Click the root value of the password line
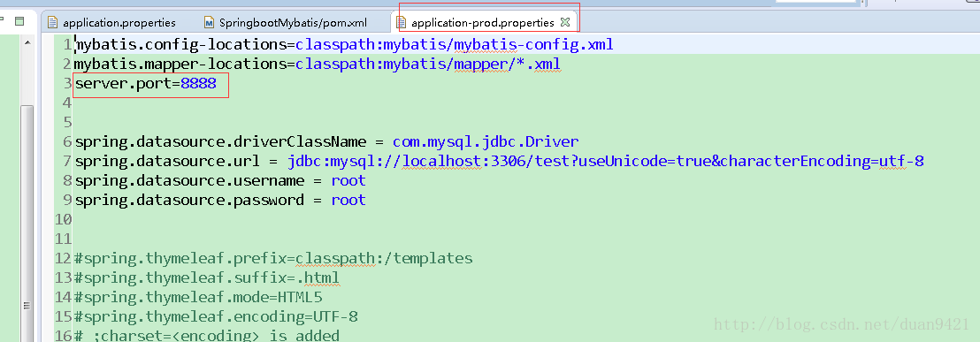The image size is (980, 342). (x=348, y=200)
